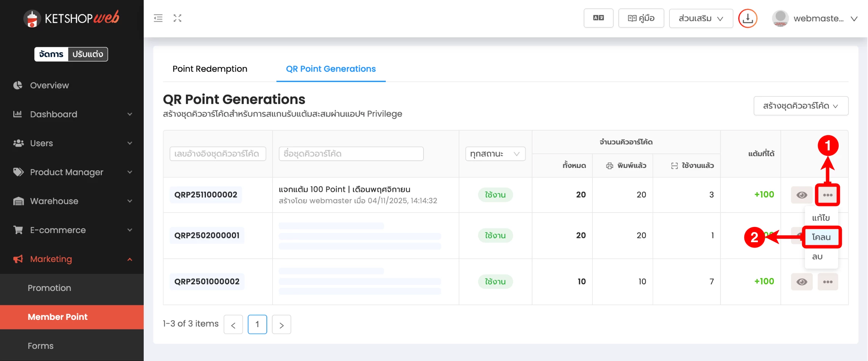The width and height of the screenshot is (868, 361).
Task: Click the KETSHOPweb logo
Action: point(71,18)
